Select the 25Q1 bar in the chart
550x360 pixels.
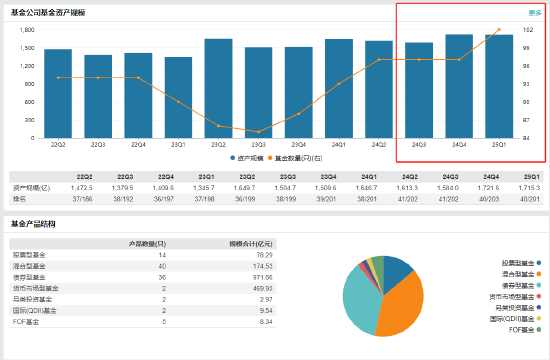coord(499,86)
